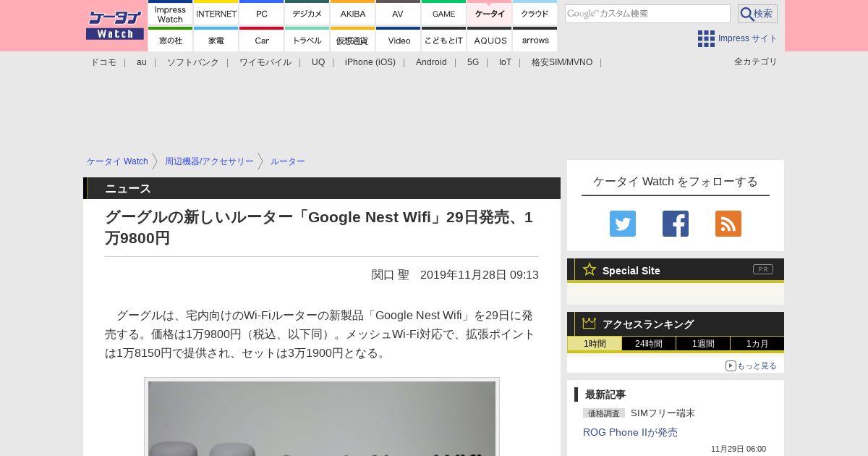
Task: Go to Android category
Action: [x=431, y=62]
